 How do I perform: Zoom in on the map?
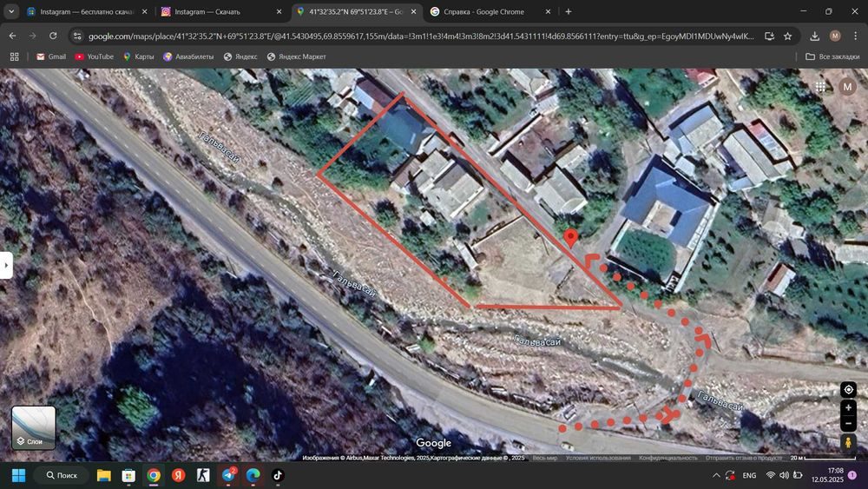click(848, 407)
